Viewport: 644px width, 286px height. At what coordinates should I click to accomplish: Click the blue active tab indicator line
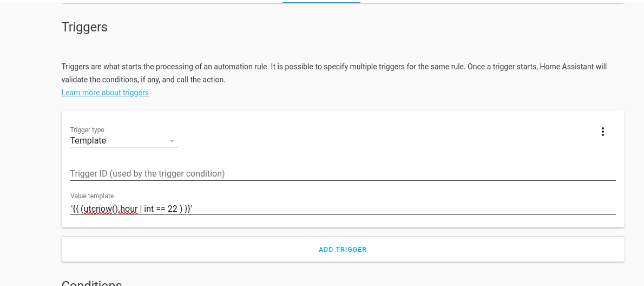(x=321, y=2)
